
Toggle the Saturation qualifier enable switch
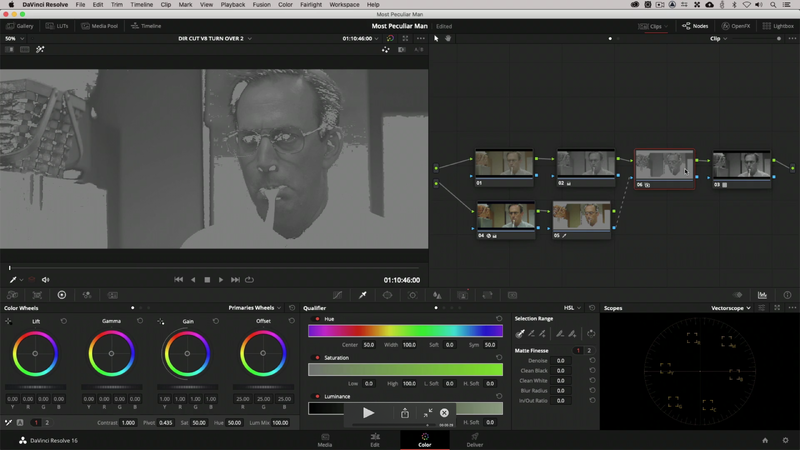pos(318,357)
